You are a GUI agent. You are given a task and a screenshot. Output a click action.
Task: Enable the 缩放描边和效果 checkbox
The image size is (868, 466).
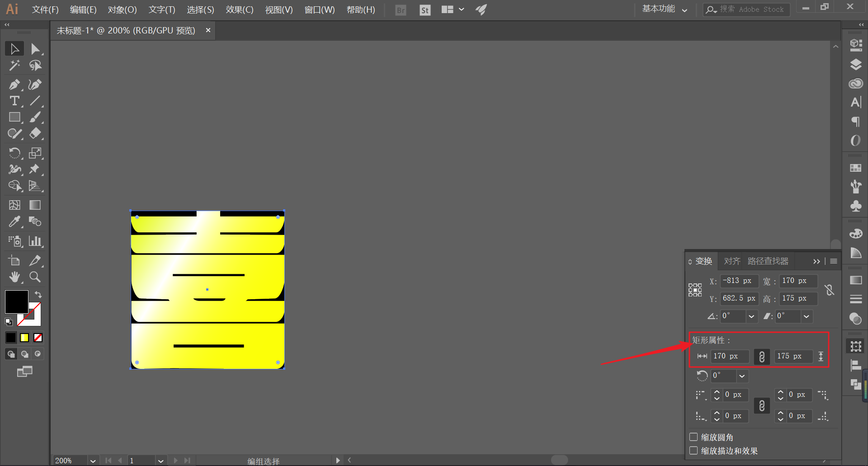(x=693, y=451)
